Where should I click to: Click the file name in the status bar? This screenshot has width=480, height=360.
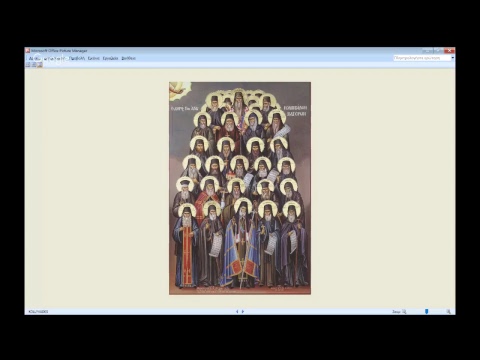coord(38,311)
